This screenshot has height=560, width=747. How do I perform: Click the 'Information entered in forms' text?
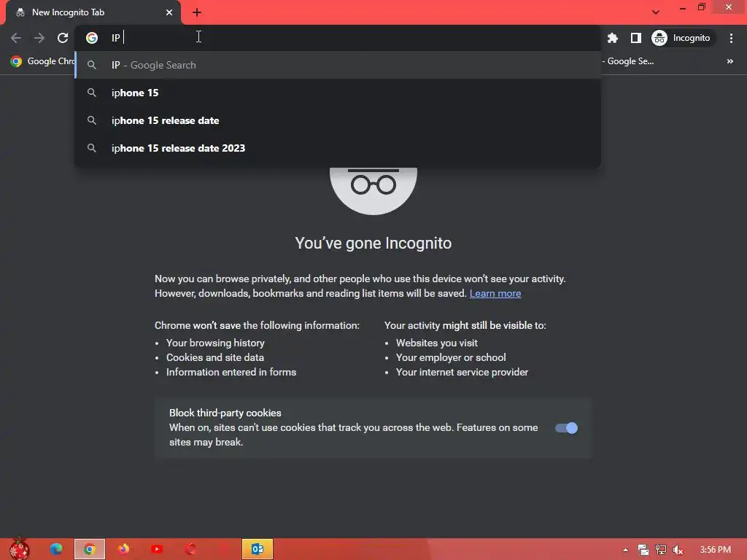(231, 372)
